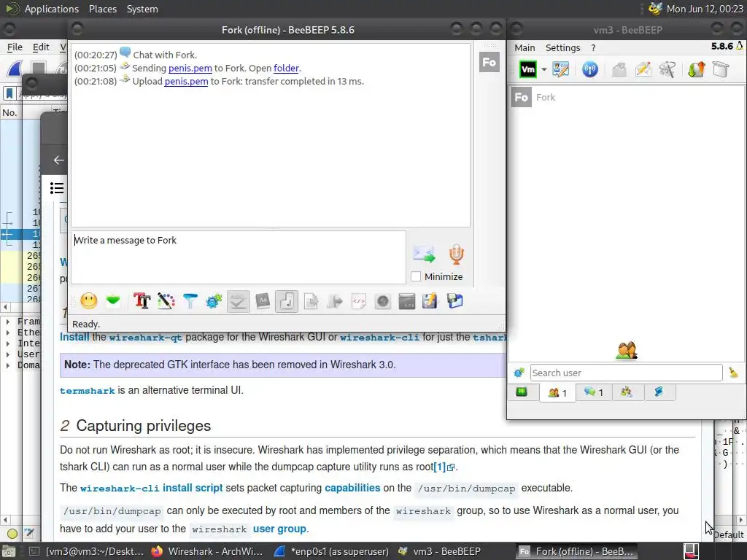Expand the User tree row in Wireshark

7,354
